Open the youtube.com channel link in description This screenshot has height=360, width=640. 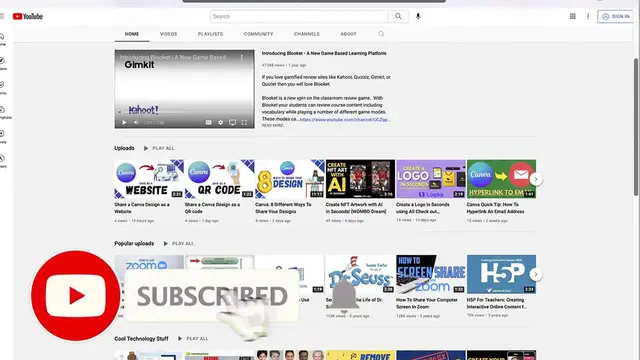click(345, 120)
